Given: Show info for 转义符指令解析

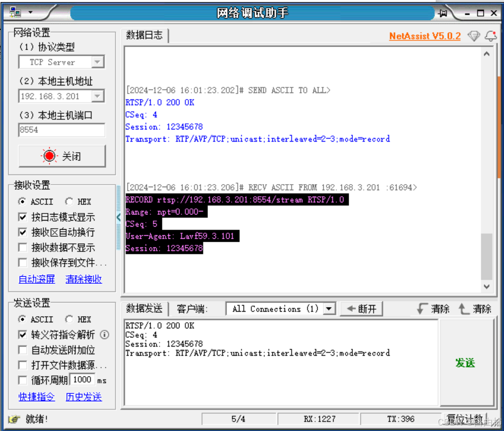Looking at the screenshot, I should [104, 335].
